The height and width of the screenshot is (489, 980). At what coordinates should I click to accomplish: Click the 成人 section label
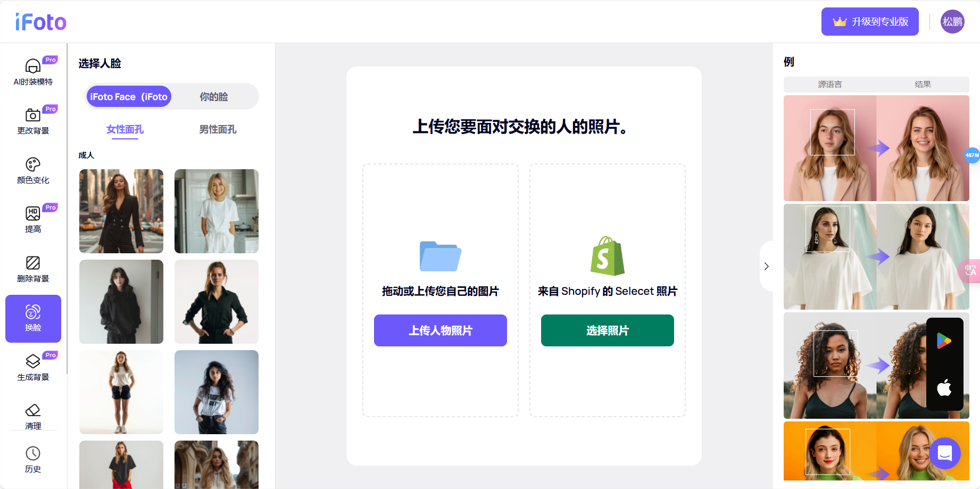click(x=86, y=155)
